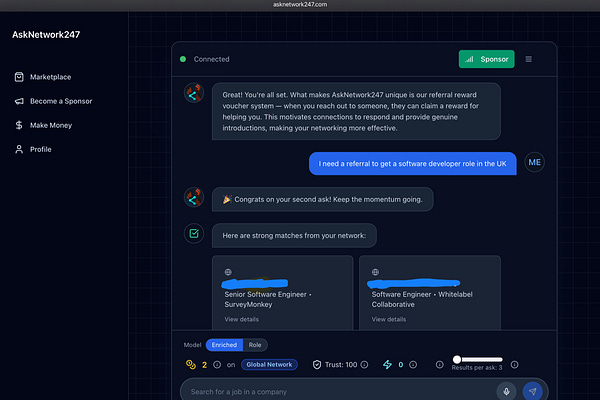Click the bot avatar beside the welcome message
Screen dimensions: 600x400
pos(194,93)
